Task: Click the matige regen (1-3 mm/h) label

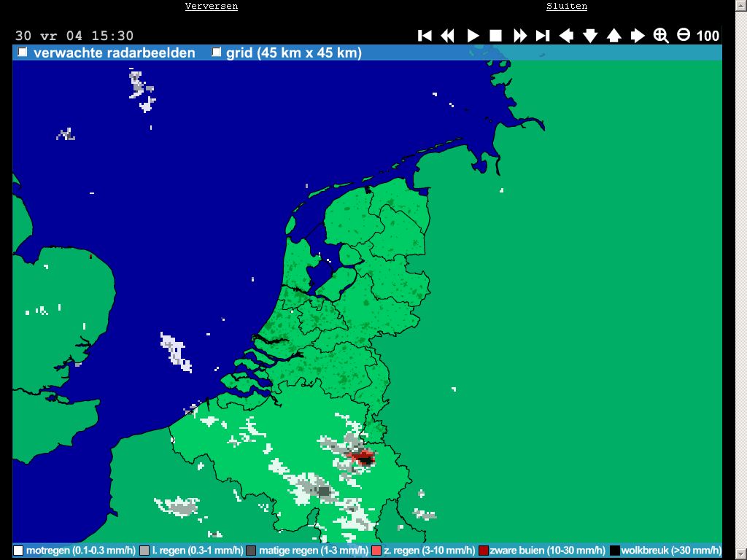Action: 313,551
